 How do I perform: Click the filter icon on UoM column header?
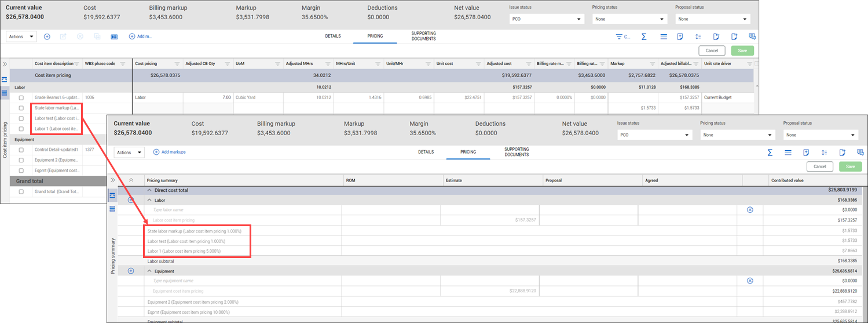277,64
